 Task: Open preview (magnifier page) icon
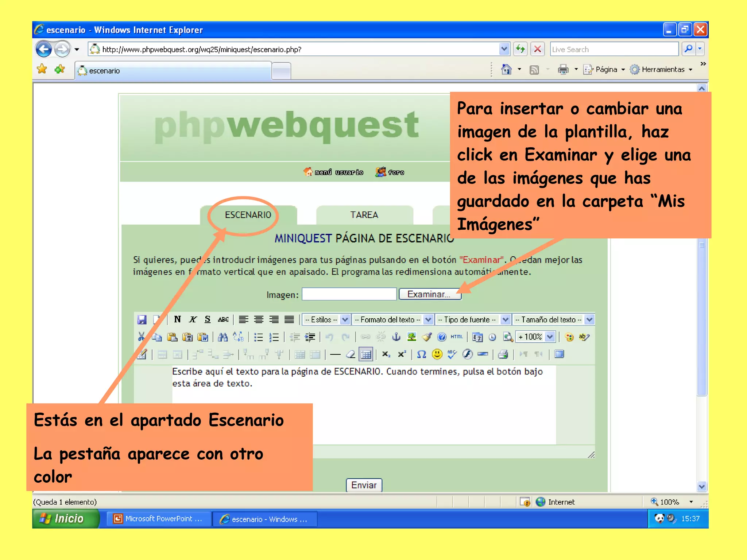pos(508,337)
